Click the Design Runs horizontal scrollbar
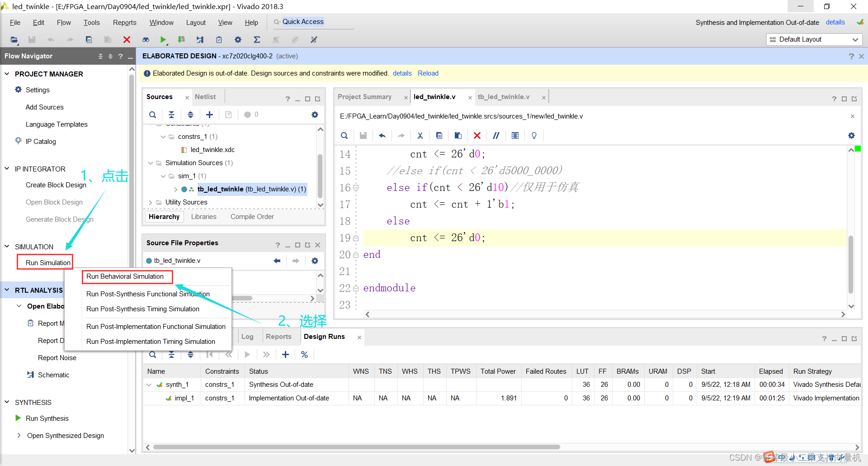 [x=356, y=447]
